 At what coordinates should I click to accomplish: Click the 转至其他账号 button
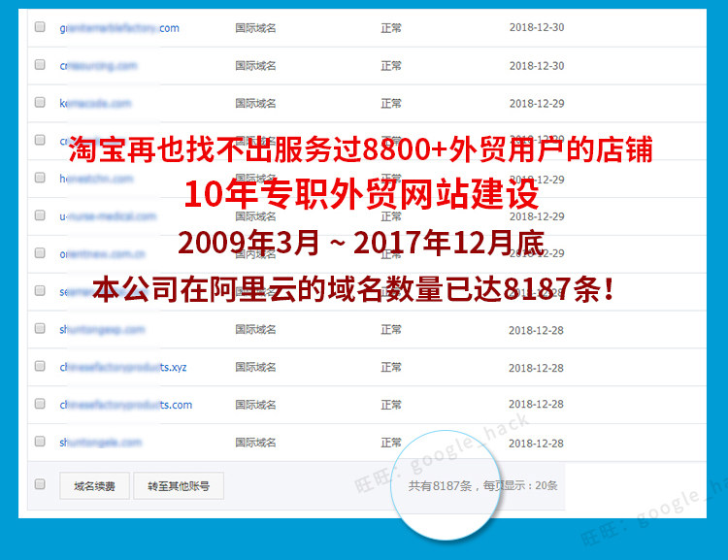click(x=179, y=485)
